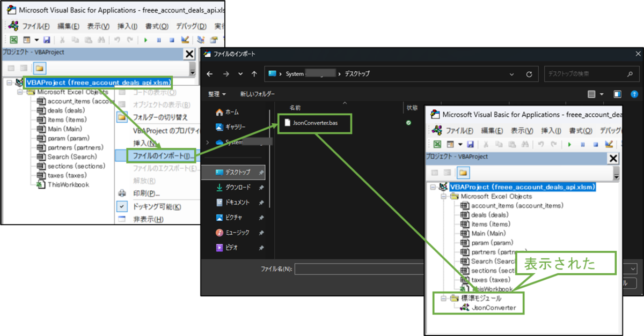Click green Run icon in VBA window with context menu
The image size is (644, 336).
(x=145, y=40)
